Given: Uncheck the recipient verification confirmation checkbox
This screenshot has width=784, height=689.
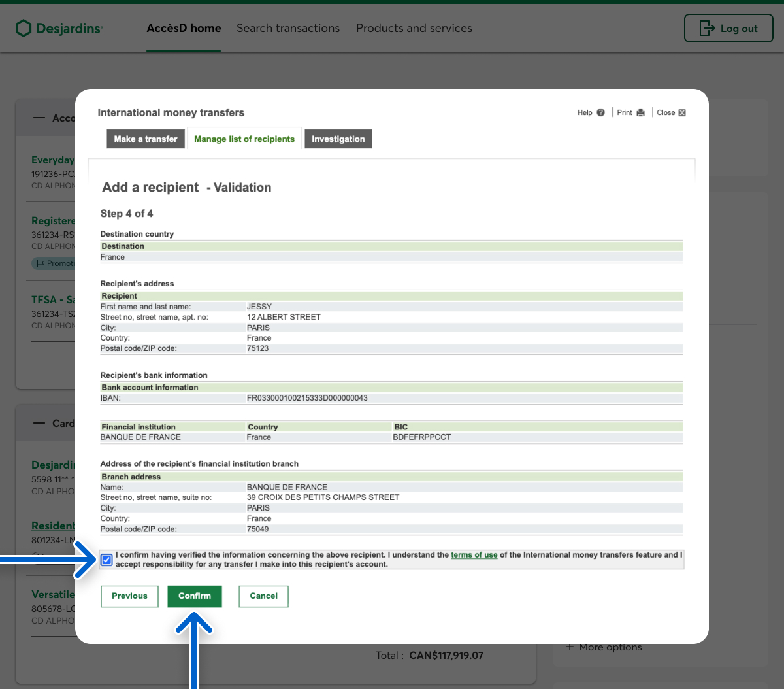Looking at the screenshot, I should coord(107,560).
